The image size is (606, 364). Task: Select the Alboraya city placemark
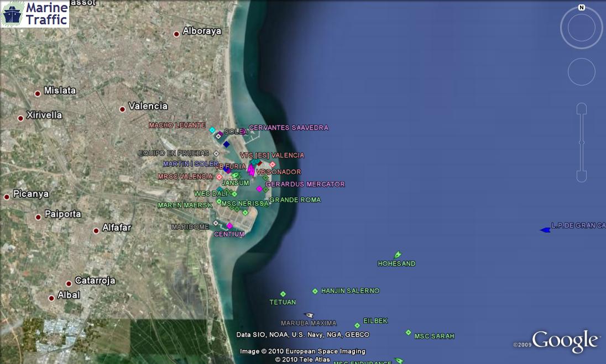[177, 34]
